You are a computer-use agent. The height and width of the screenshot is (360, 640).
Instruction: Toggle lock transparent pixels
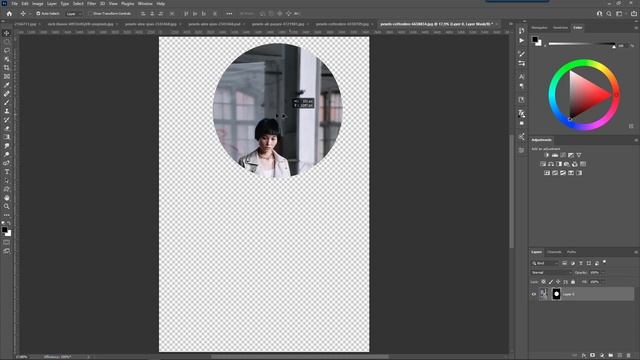(543, 282)
